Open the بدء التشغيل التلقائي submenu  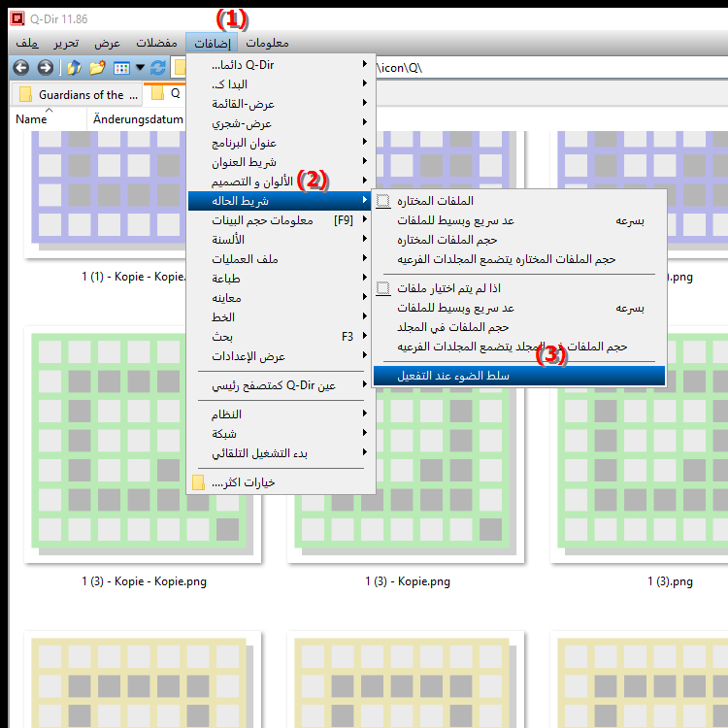point(281,453)
